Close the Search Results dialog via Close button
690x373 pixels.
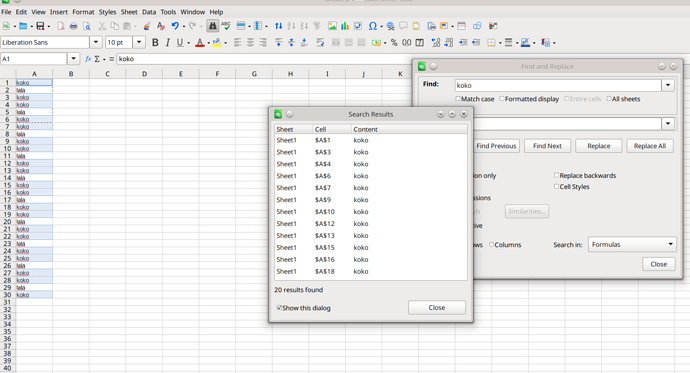[x=437, y=307]
